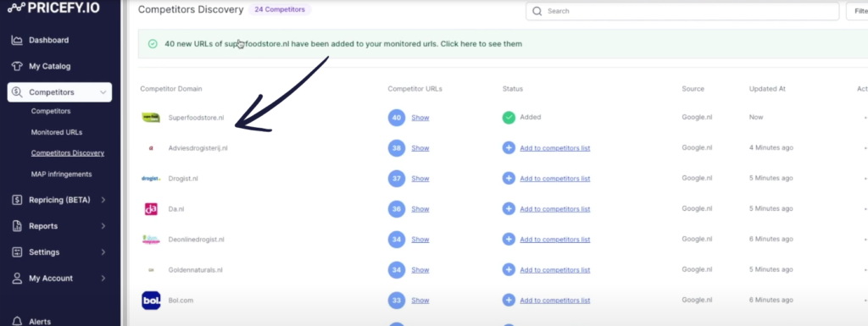Expand the Repricing (BETA) chevron
This screenshot has width=868, height=326.
click(x=103, y=200)
